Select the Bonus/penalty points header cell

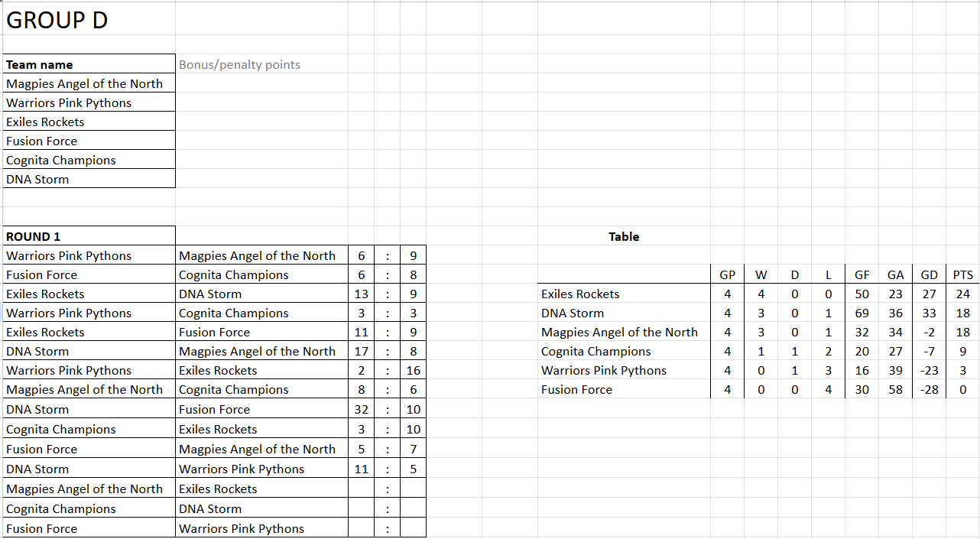tap(239, 65)
